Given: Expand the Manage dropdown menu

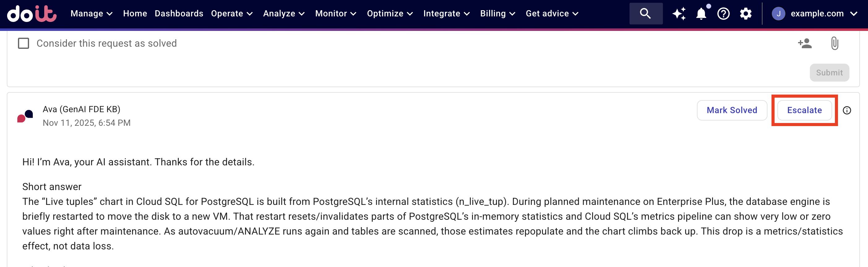Looking at the screenshot, I should tap(91, 14).
